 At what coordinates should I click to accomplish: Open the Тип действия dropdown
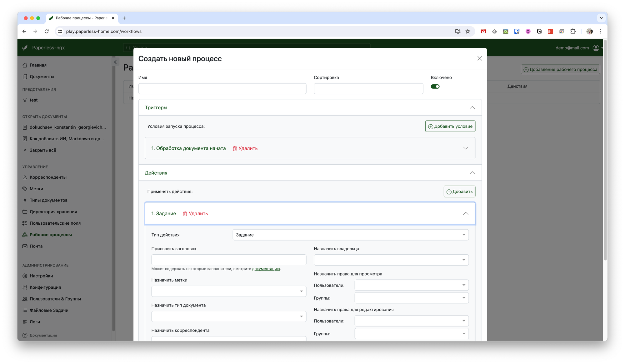350,235
